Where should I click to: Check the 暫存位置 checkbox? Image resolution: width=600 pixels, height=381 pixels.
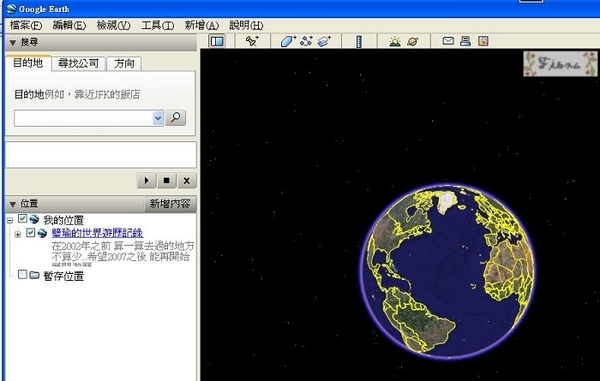click(x=23, y=274)
